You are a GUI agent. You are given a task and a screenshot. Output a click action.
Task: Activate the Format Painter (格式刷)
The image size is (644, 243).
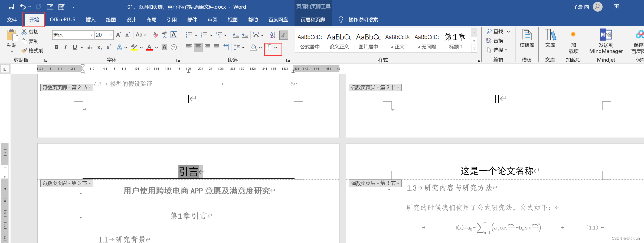32,51
